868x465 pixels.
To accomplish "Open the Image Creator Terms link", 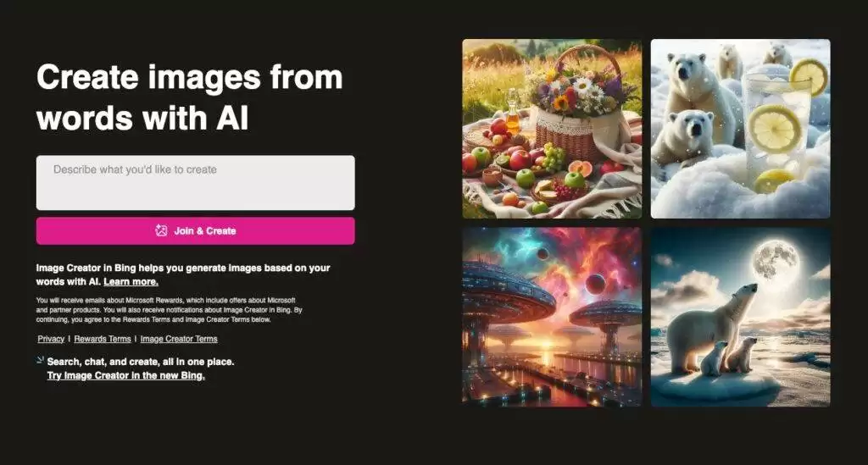I will 179,339.
